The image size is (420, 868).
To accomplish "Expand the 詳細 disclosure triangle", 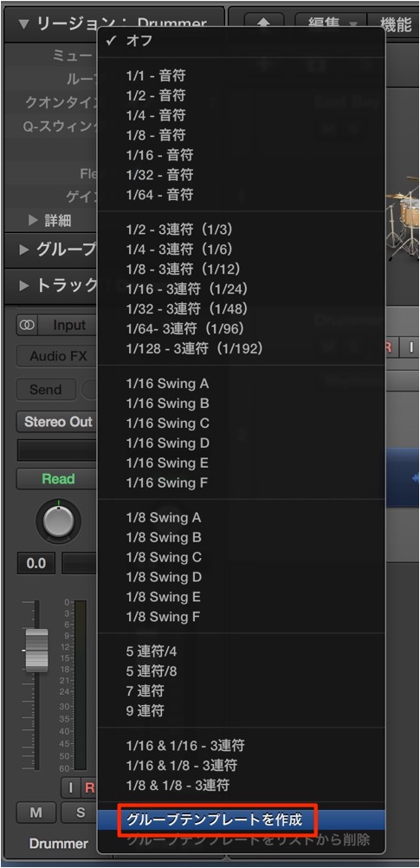I will pyautogui.click(x=33, y=220).
